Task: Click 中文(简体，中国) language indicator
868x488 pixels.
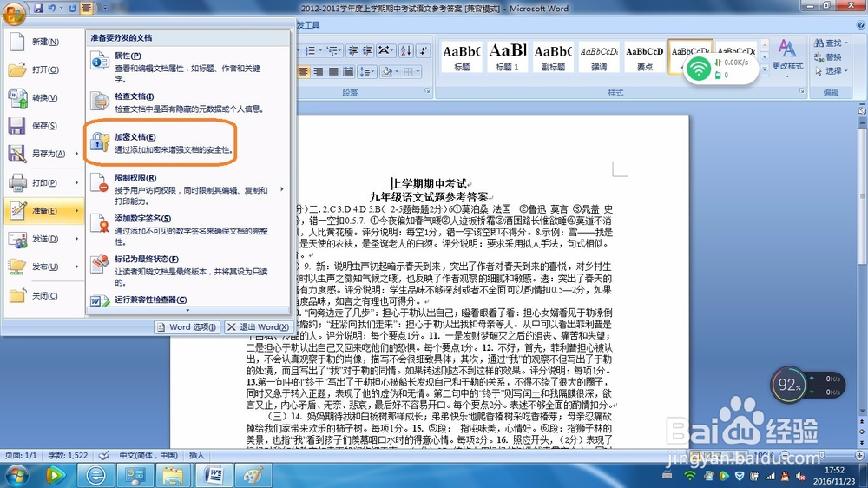Action: click(x=148, y=455)
